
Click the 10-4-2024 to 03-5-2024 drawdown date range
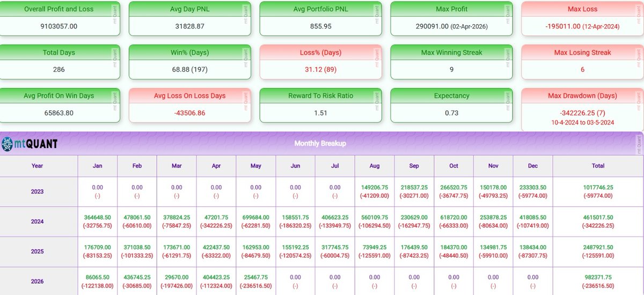(x=582, y=122)
